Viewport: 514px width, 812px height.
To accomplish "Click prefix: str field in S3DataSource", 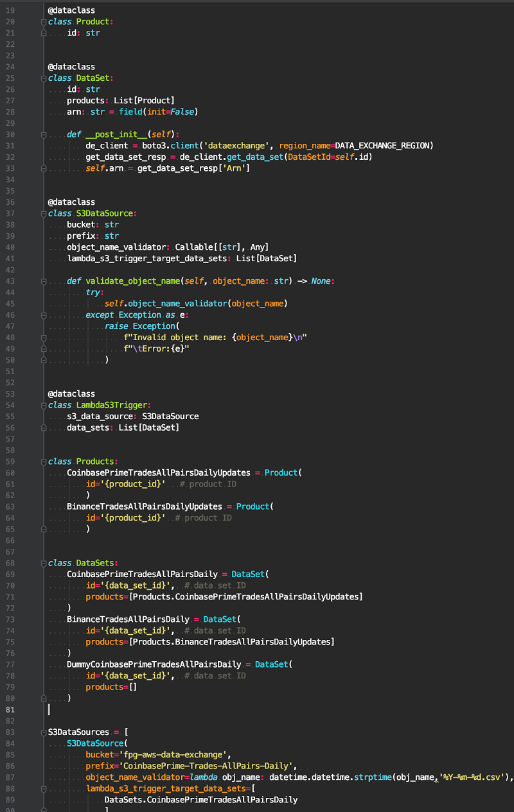I will [x=93, y=236].
